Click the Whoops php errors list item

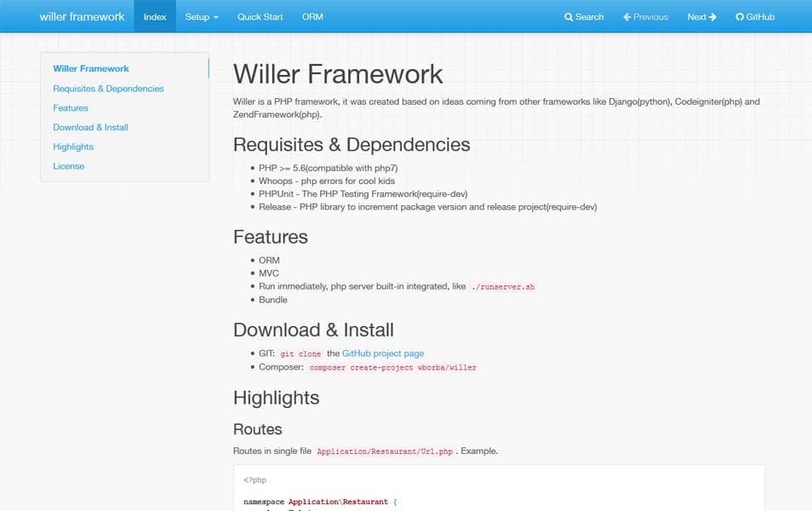327,181
